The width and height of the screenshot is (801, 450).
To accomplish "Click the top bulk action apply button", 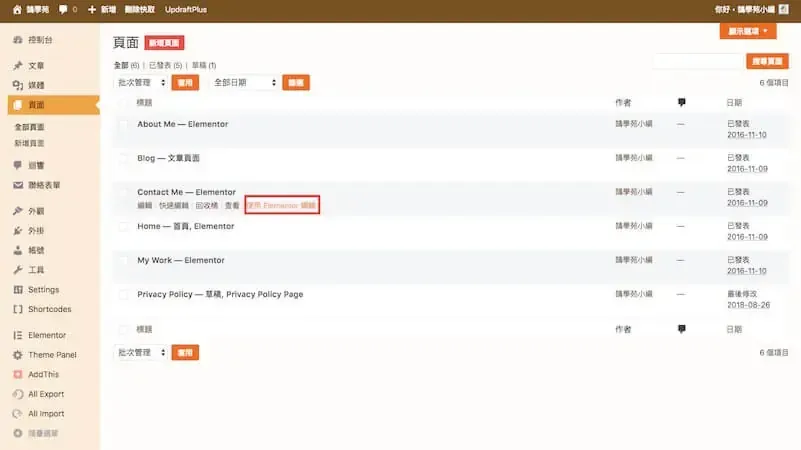I will pos(185,82).
